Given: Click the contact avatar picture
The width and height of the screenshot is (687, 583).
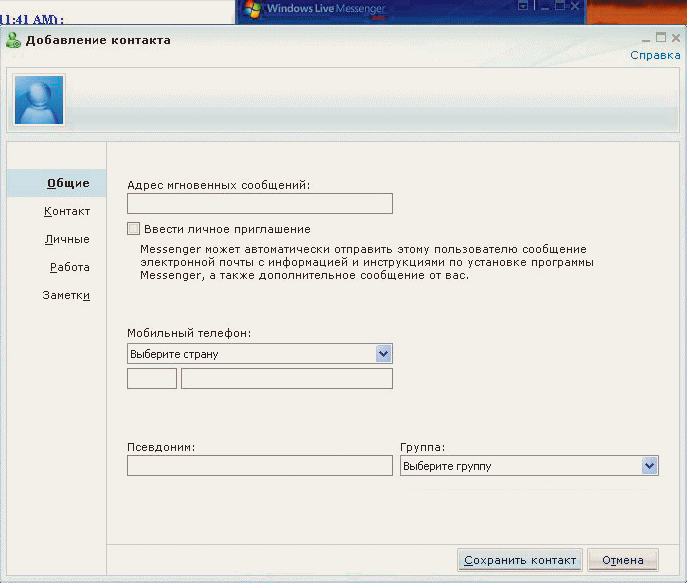Looking at the screenshot, I should [39, 100].
